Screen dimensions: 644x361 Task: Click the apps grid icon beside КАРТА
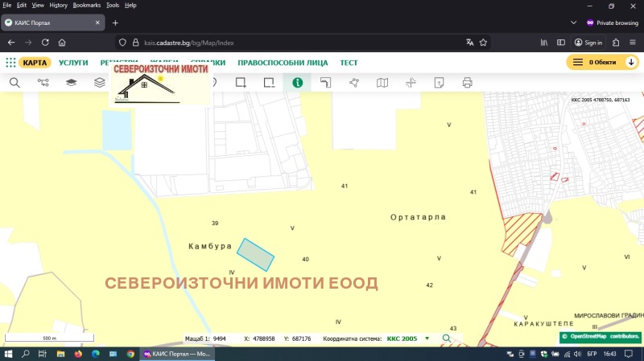pyautogui.click(x=10, y=62)
